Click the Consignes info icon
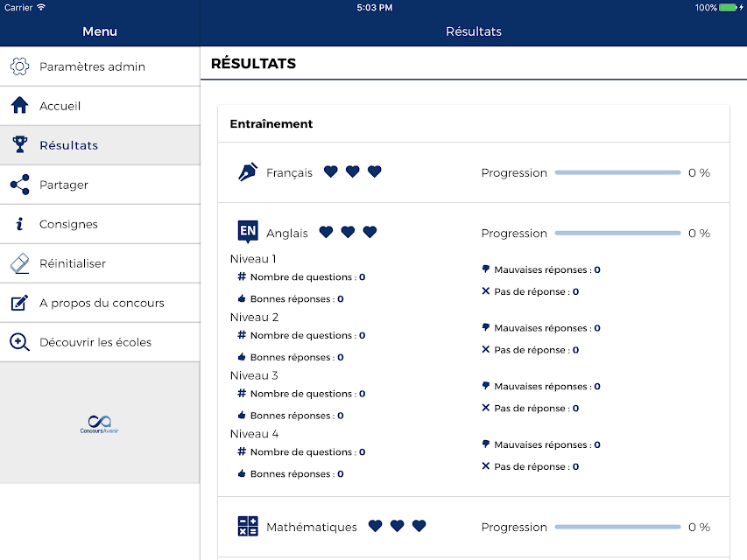747x560 pixels. pos(19,224)
